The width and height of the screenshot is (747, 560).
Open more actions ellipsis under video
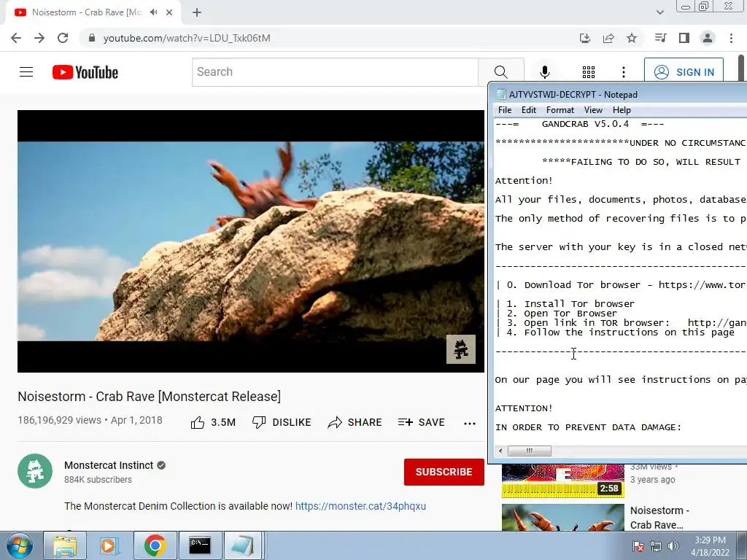tap(470, 424)
